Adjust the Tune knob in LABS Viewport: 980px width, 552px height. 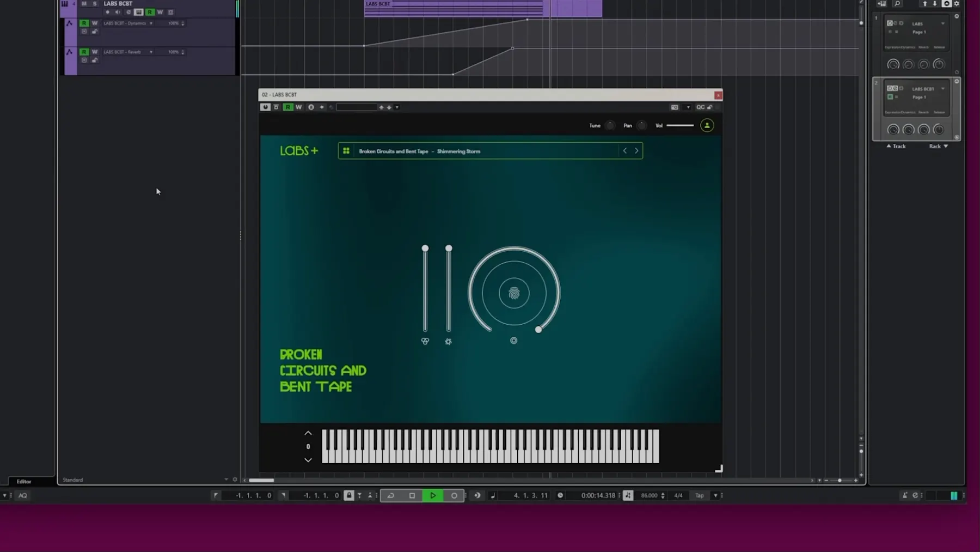(610, 125)
